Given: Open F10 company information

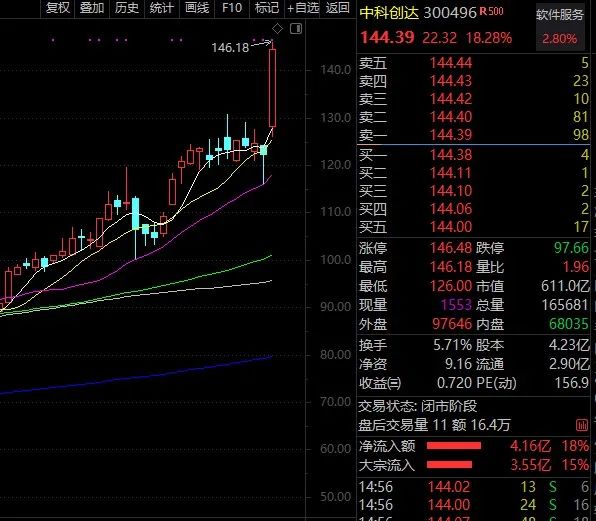Looking at the screenshot, I should [231, 8].
